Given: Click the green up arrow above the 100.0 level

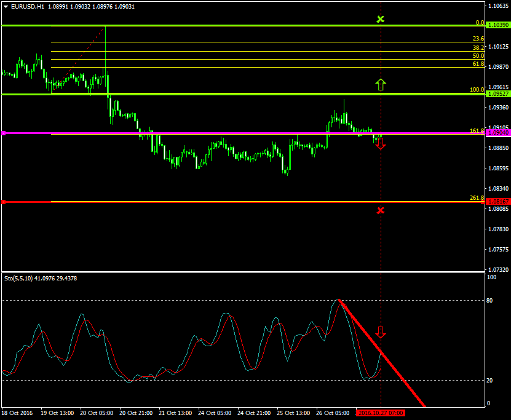Looking at the screenshot, I should pyautogui.click(x=381, y=85).
